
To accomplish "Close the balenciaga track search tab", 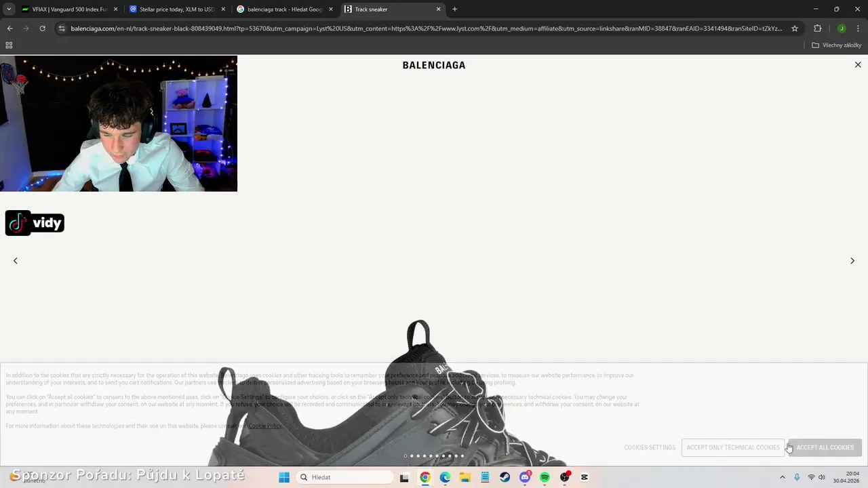I will (331, 9).
